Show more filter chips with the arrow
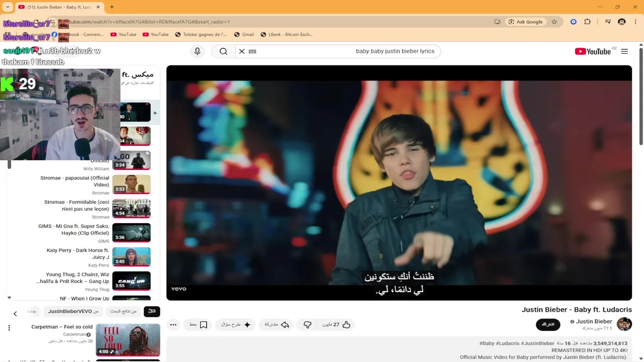 point(15,314)
